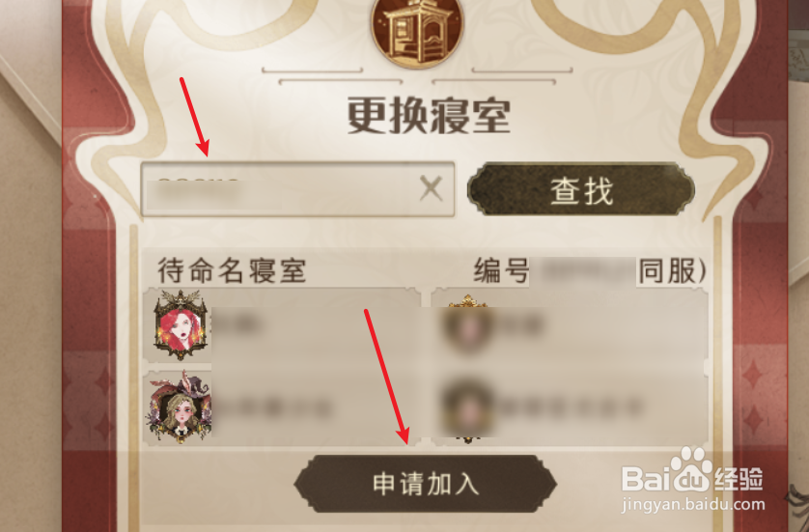This screenshot has height=532, width=809.
Task: Clear the search field with the X icon
Action: tap(432, 188)
